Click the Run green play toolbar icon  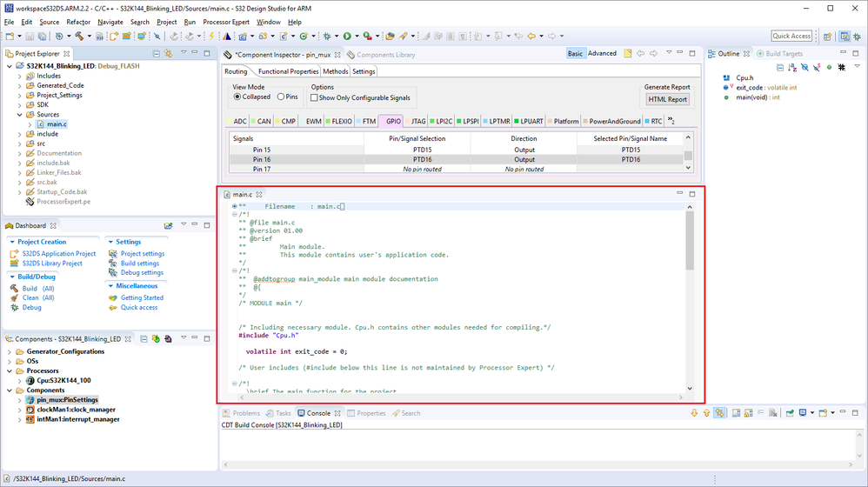click(x=347, y=36)
